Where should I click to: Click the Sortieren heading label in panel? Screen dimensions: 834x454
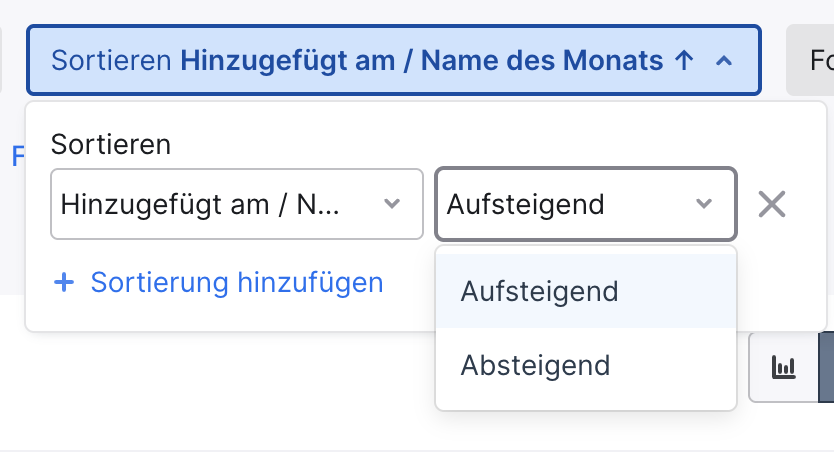111,145
